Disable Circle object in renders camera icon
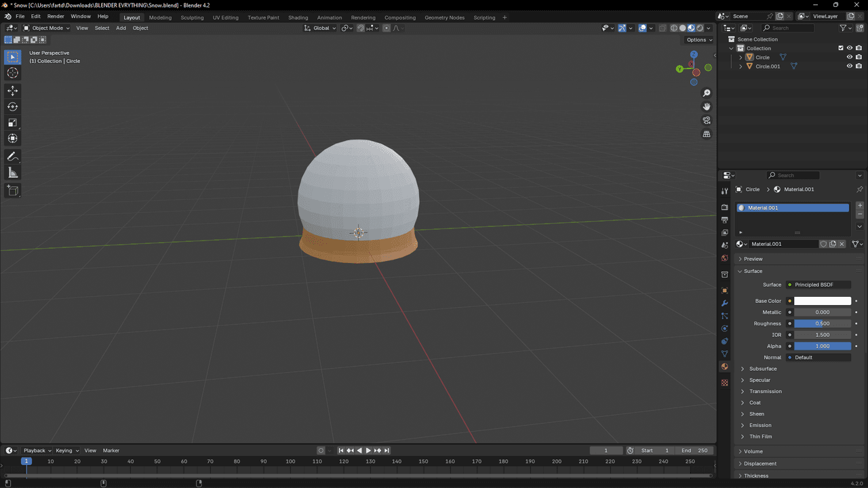The width and height of the screenshot is (868, 488). click(859, 57)
